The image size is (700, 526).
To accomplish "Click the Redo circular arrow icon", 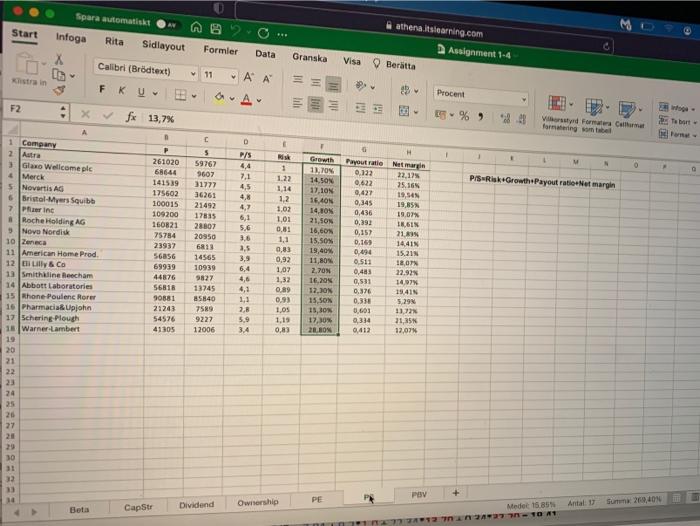I will click(x=263, y=33).
